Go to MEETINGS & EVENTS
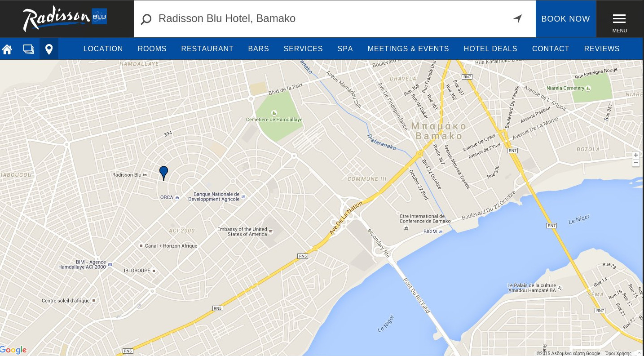 point(408,49)
